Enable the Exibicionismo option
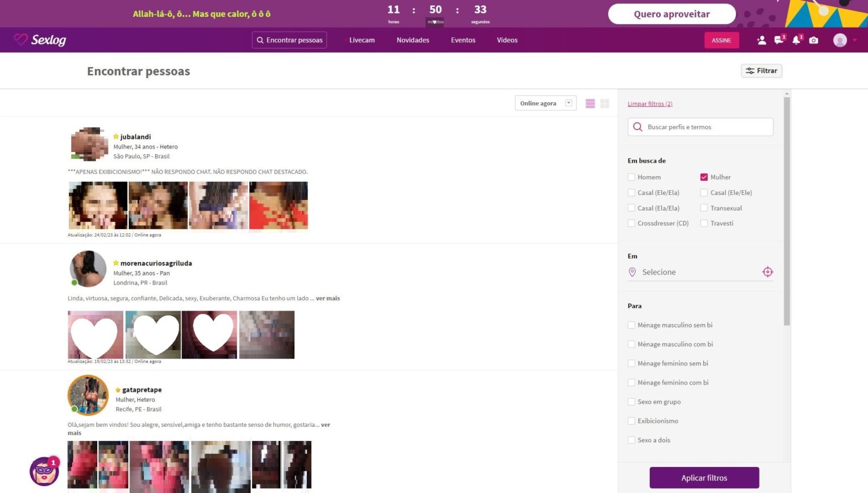The width and height of the screenshot is (868, 493). (x=631, y=421)
